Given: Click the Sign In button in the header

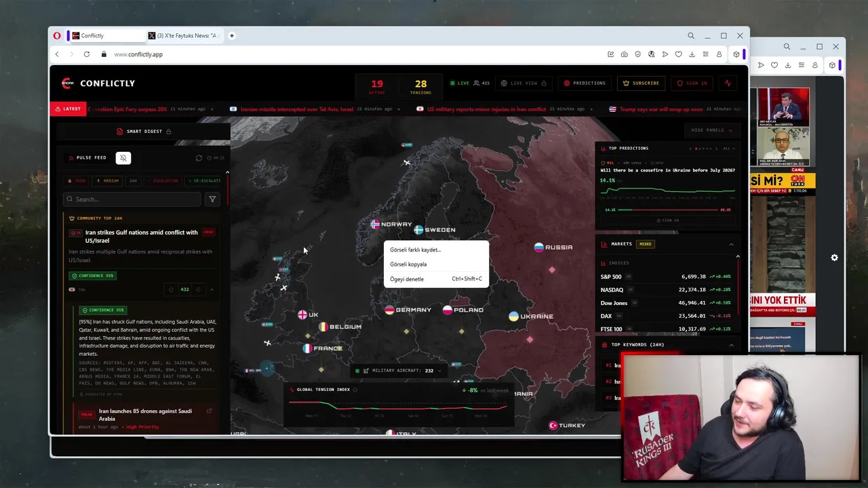Looking at the screenshot, I should pyautogui.click(x=692, y=83).
